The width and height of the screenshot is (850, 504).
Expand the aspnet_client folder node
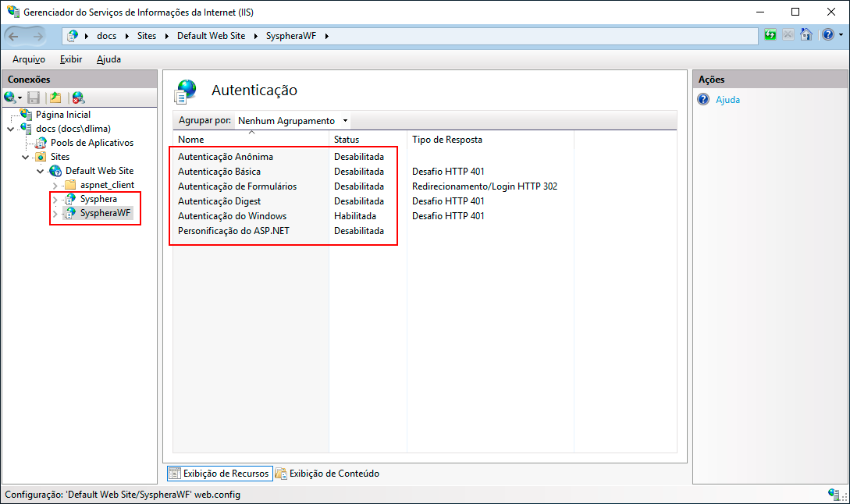[55, 185]
